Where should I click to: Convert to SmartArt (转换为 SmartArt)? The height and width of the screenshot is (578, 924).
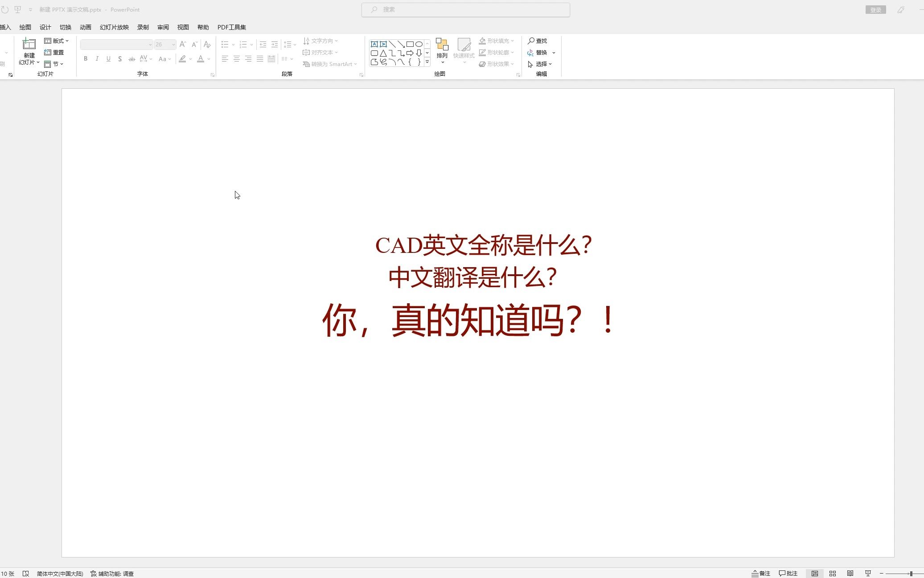[x=330, y=64]
